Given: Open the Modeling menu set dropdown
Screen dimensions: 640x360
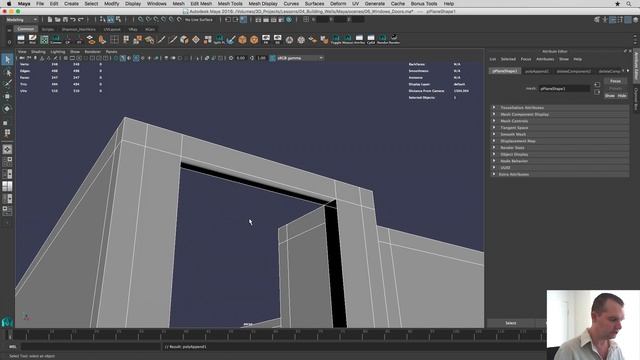Looking at the screenshot, I should (22, 20).
